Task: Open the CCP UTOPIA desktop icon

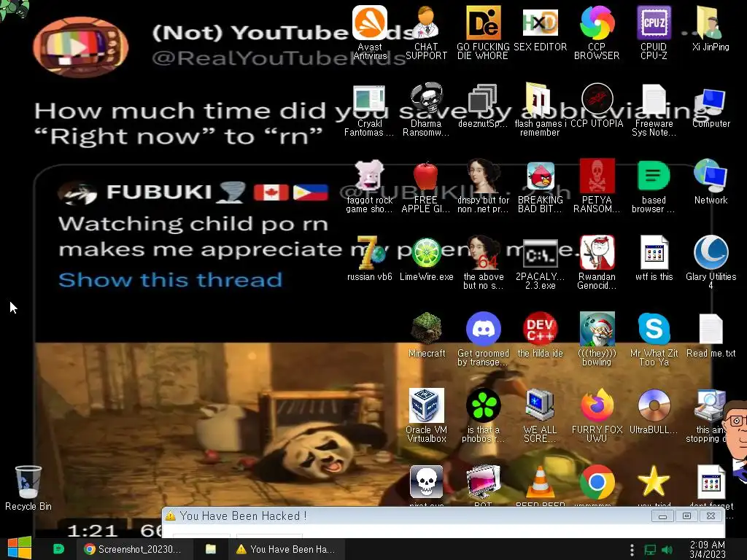Action: point(597,106)
